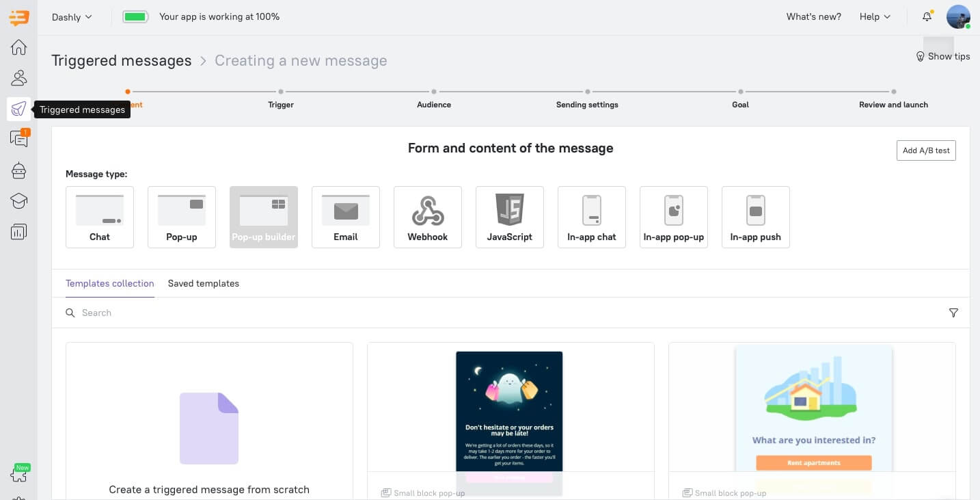Select the Pop-up builder message type

[x=264, y=217]
